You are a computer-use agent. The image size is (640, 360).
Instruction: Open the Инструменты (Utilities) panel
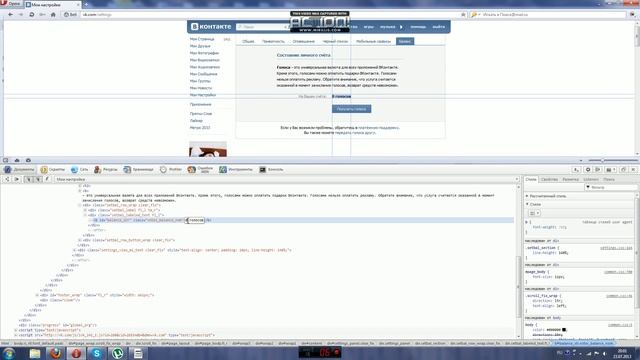pyautogui.click(x=236, y=169)
